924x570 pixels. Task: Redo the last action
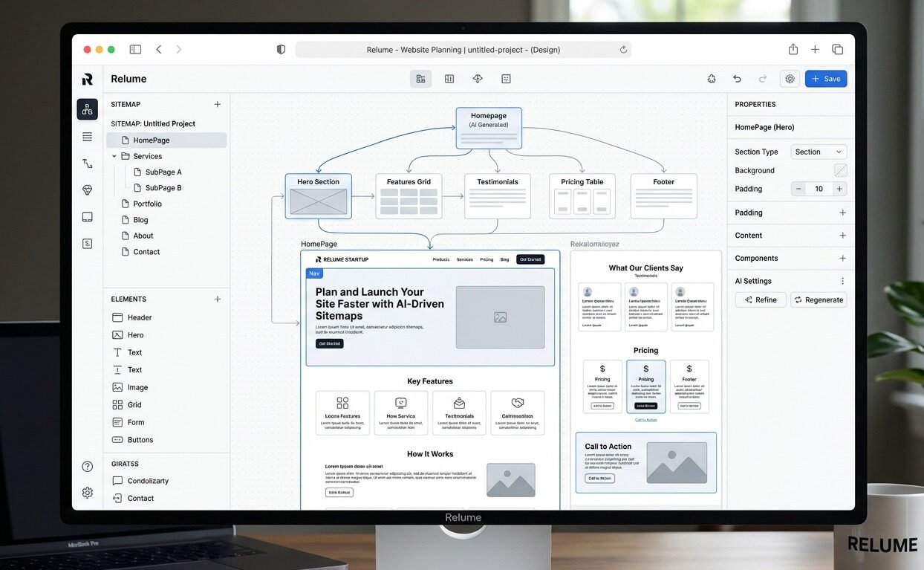(x=763, y=79)
